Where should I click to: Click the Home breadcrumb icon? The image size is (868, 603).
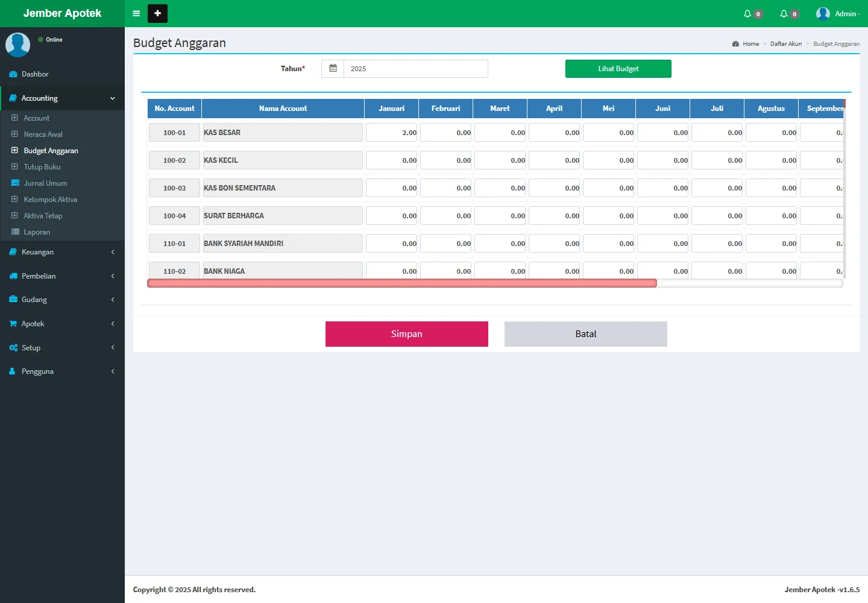[735, 44]
